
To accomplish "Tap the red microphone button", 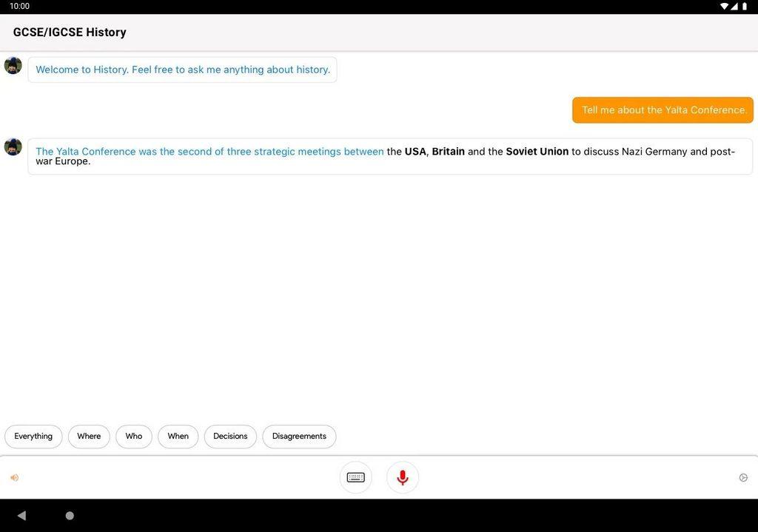I will 402,477.
